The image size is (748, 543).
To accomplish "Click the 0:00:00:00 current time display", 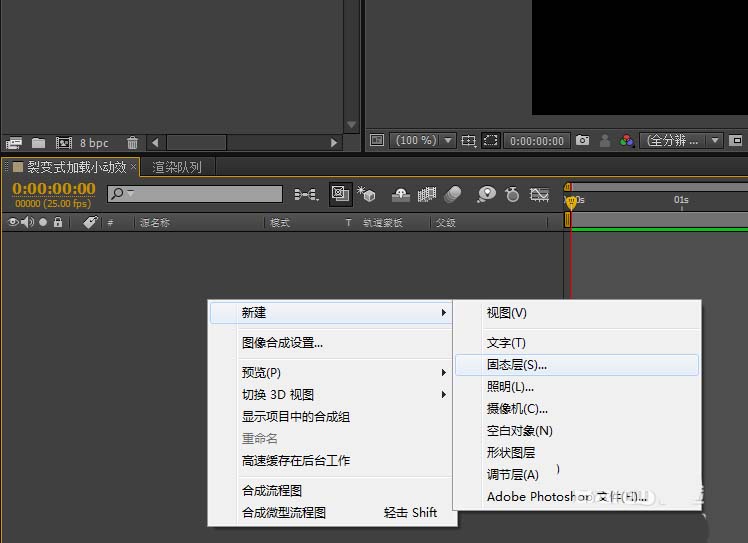I will point(54,188).
